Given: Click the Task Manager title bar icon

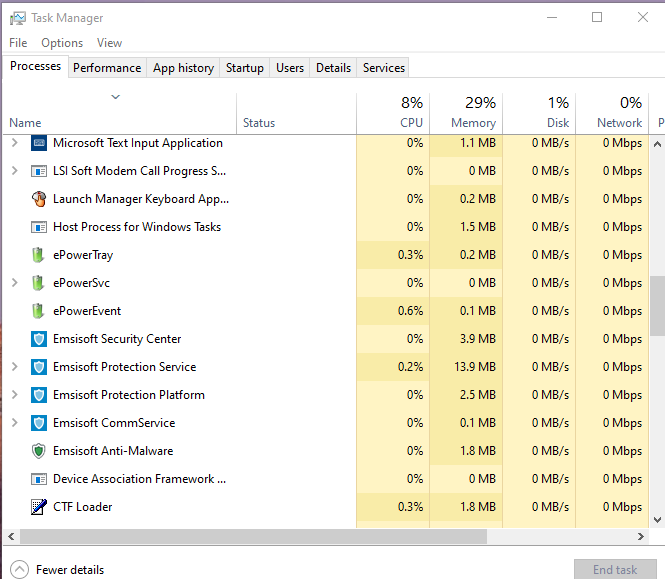Looking at the screenshot, I should 15,18.
